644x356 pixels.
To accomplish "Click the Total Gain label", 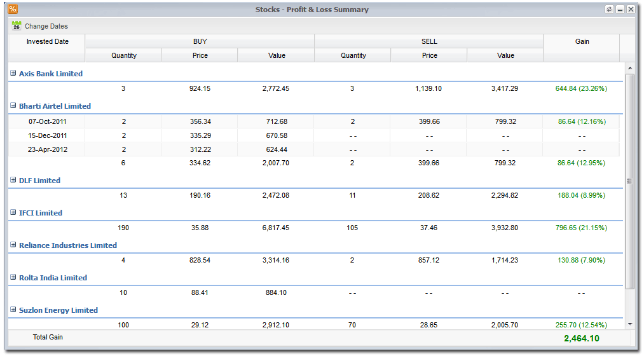I will point(48,337).
